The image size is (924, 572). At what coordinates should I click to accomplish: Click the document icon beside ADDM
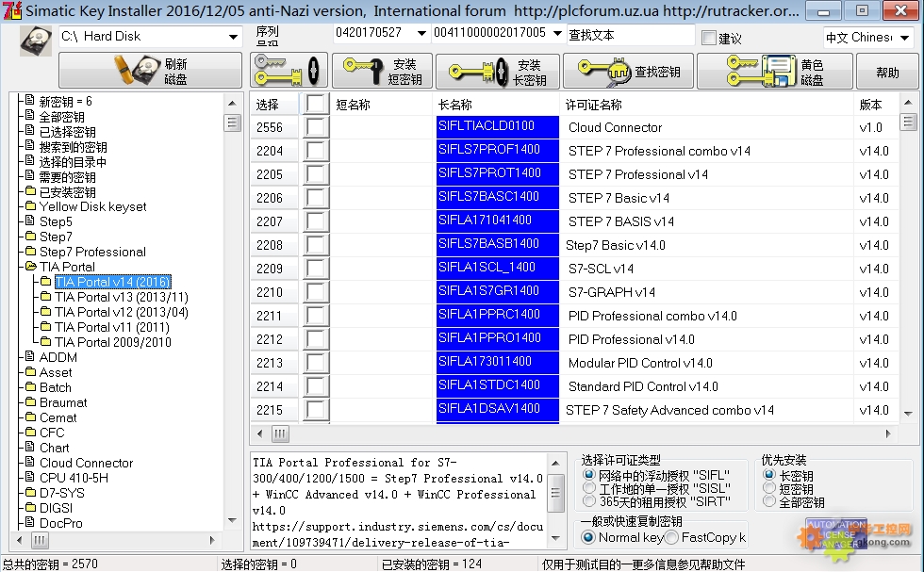coord(30,357)
